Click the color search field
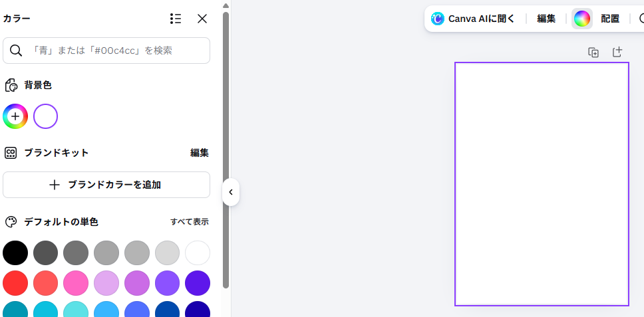This screenshot has height=317, width=644. pos(106,51)
